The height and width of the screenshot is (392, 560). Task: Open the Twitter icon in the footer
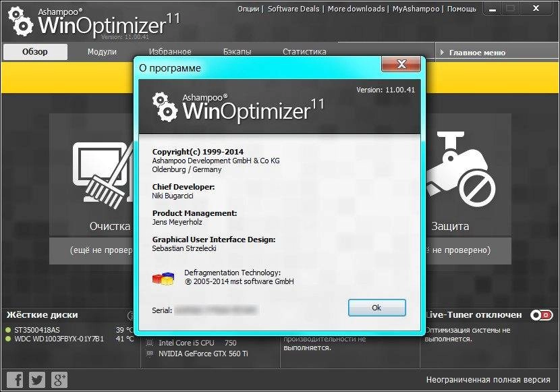(x=37, y=379)
